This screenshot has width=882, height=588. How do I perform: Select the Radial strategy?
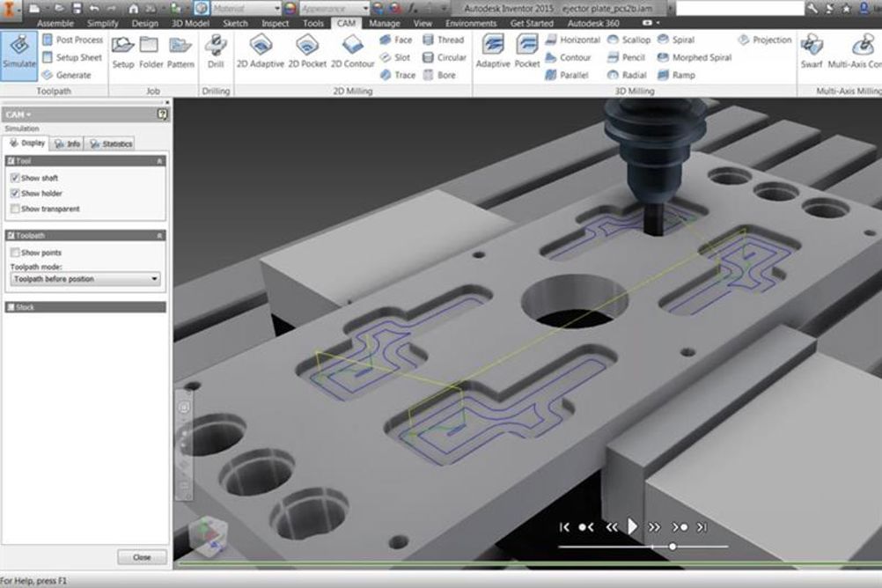coord(628,75)
